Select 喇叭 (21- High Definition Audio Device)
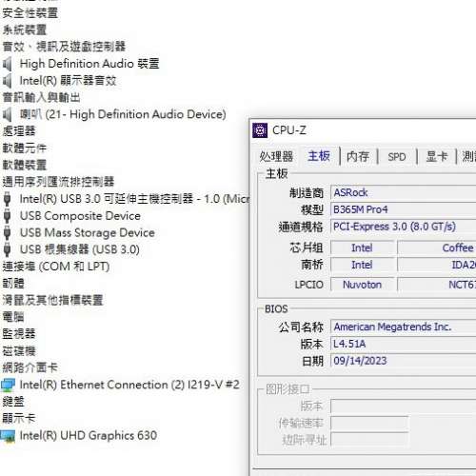476x476 pixels. pyautogui.click(x=123, y=114)
